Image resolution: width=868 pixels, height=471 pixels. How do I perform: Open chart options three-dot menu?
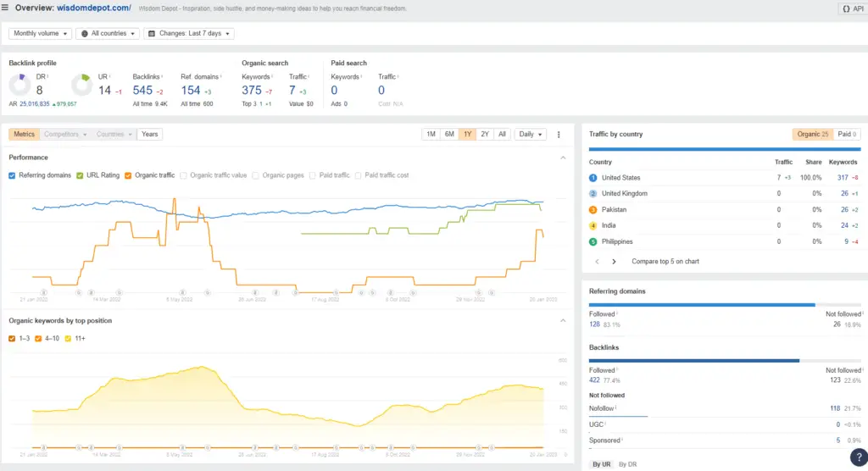[x=559, y=135]
